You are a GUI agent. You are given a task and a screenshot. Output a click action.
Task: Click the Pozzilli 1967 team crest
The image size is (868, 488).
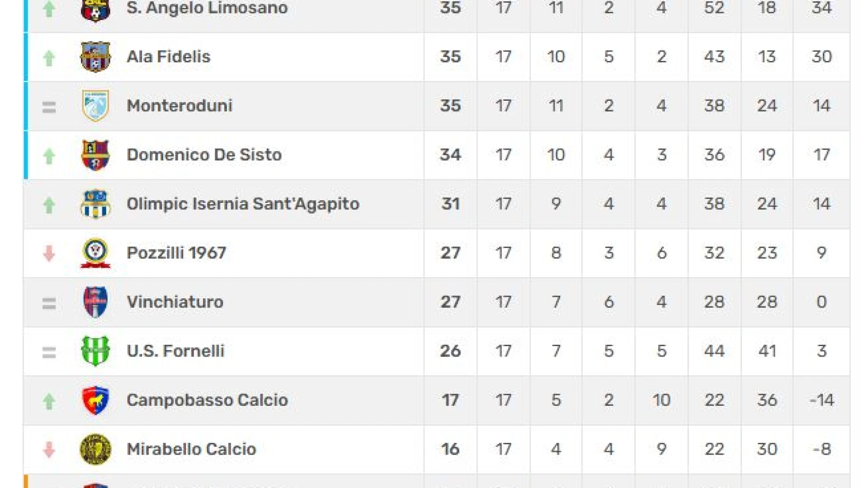point(95,253)
